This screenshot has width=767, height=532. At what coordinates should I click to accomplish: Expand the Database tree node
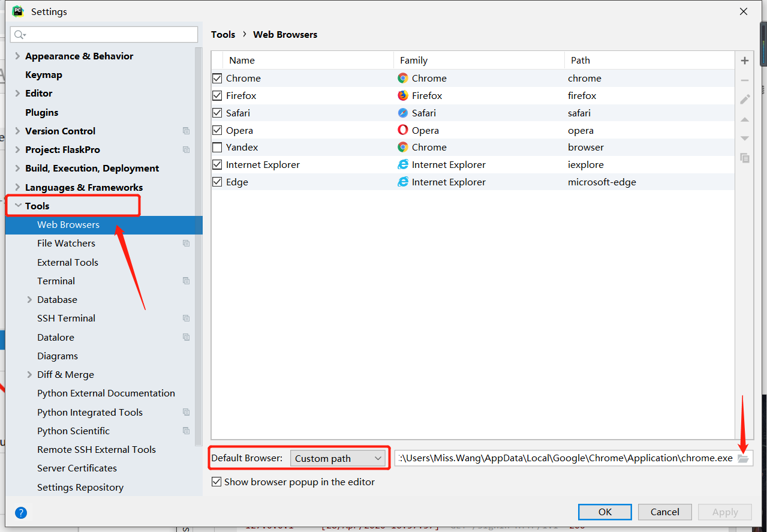[29, 299]
